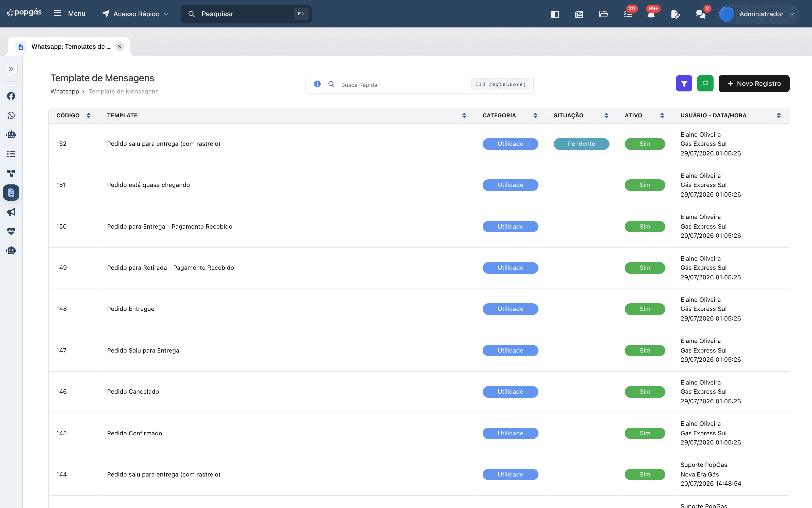Image resolution: width=812 pixels, height=508 pixels.
Task: Click the Novo Registro button
Action: coord(754,83)
